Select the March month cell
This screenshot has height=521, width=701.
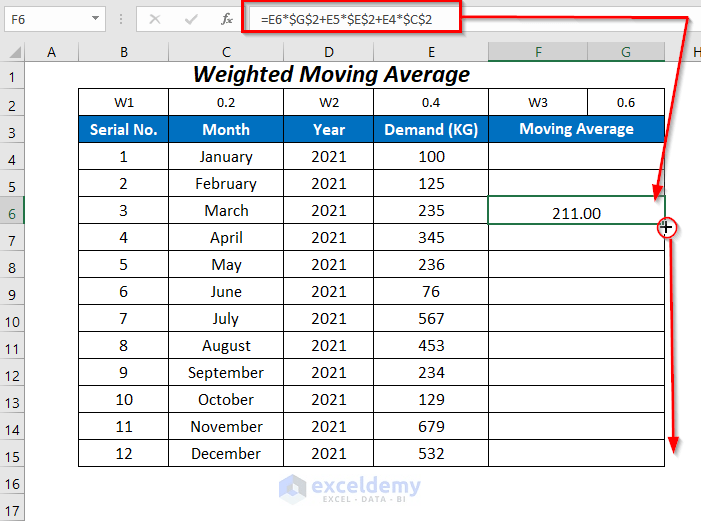coord(226,210)
